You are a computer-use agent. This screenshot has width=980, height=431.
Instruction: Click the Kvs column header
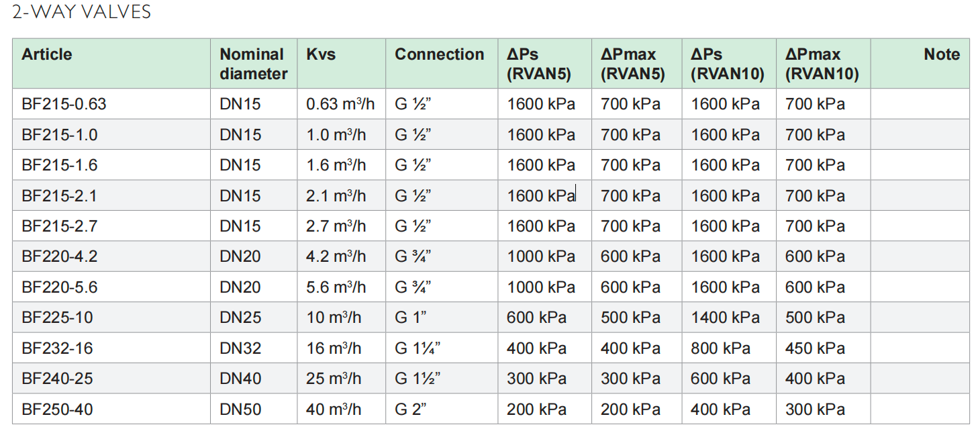[321, 55]
